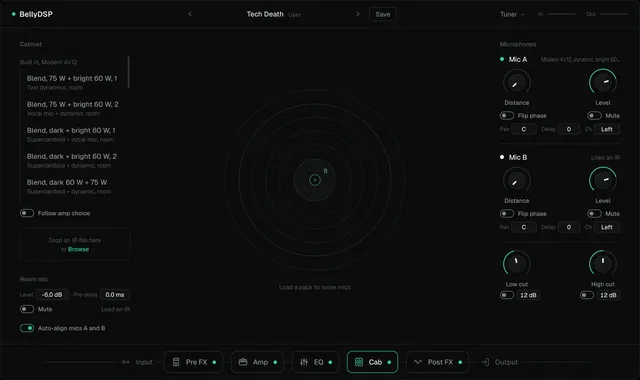Enable Follow amp choice switch

(27, 213)
